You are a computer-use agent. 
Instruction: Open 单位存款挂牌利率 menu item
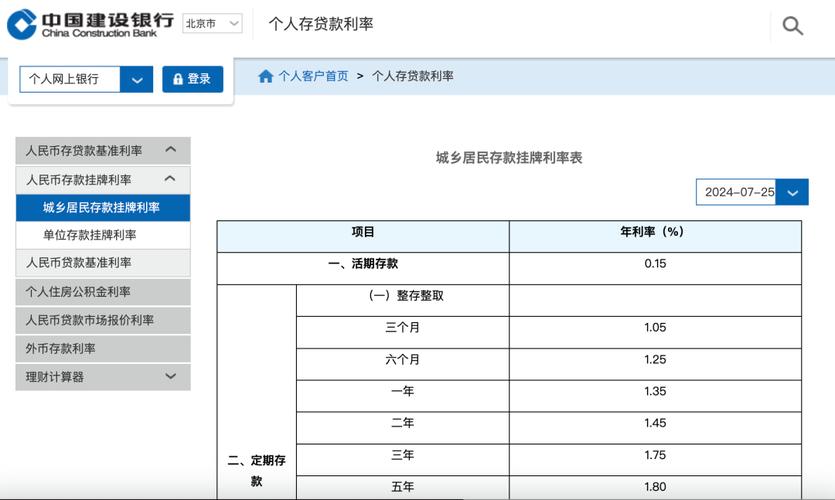(x=103, y=235)
